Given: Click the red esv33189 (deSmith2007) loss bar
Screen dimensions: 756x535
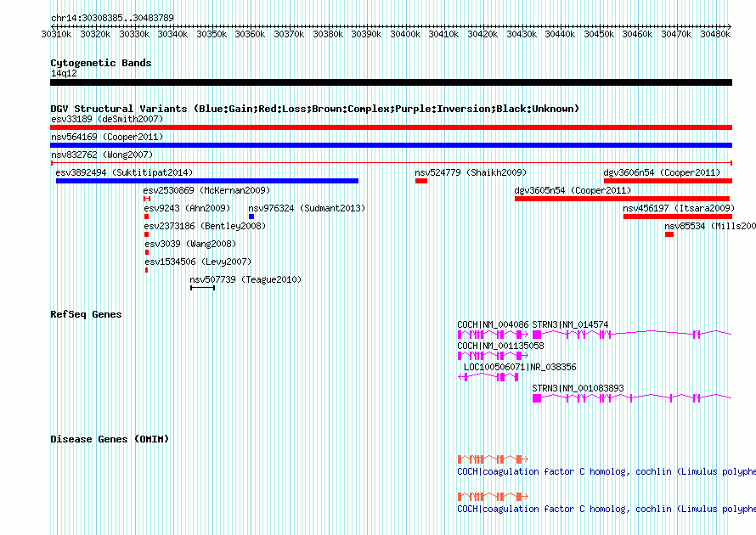Looking at the screenshot, I should 391,127.
